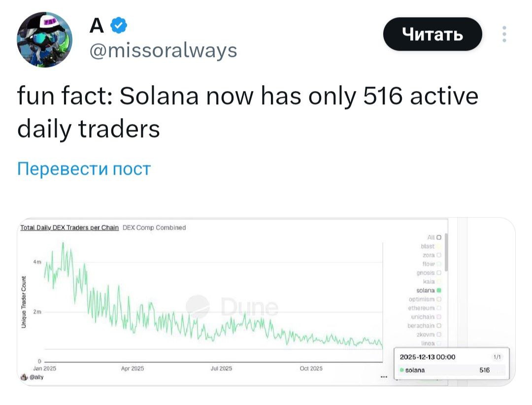This screenshot has width=532, height=405.
Task: Uncheck solana in the chart legend
Action: [440, 290]
